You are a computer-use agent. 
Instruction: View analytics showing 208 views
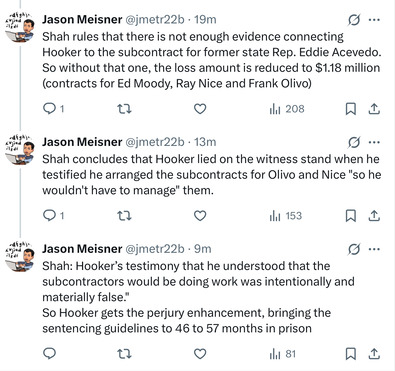click(x=287, y=109)
